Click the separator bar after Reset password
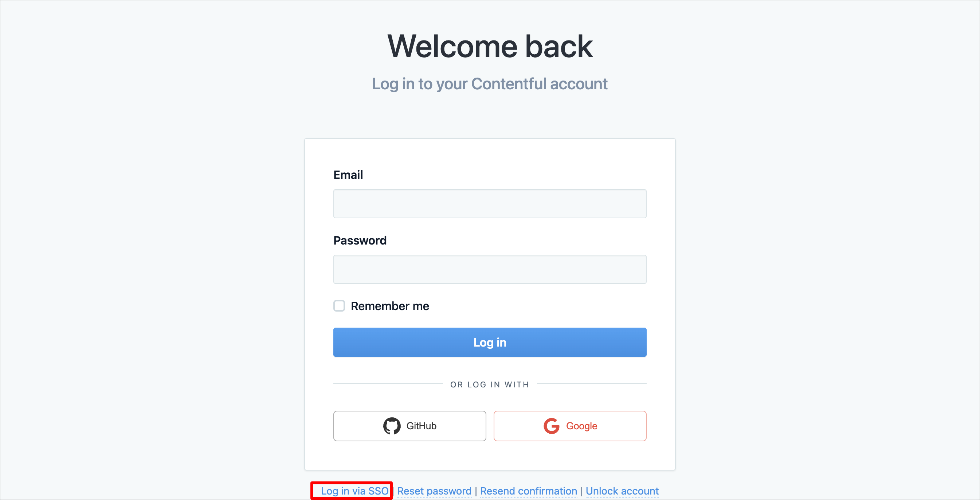Image resolution: width=980 pixels, height=500 pixels. click(475, 491)
